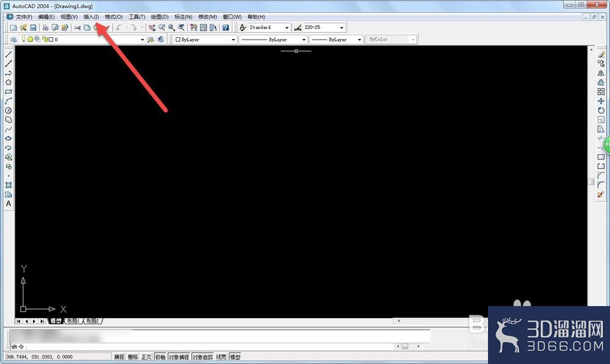Open the Standard text style dropdown
Screen dimensions: 610x364
click(287, 27)
